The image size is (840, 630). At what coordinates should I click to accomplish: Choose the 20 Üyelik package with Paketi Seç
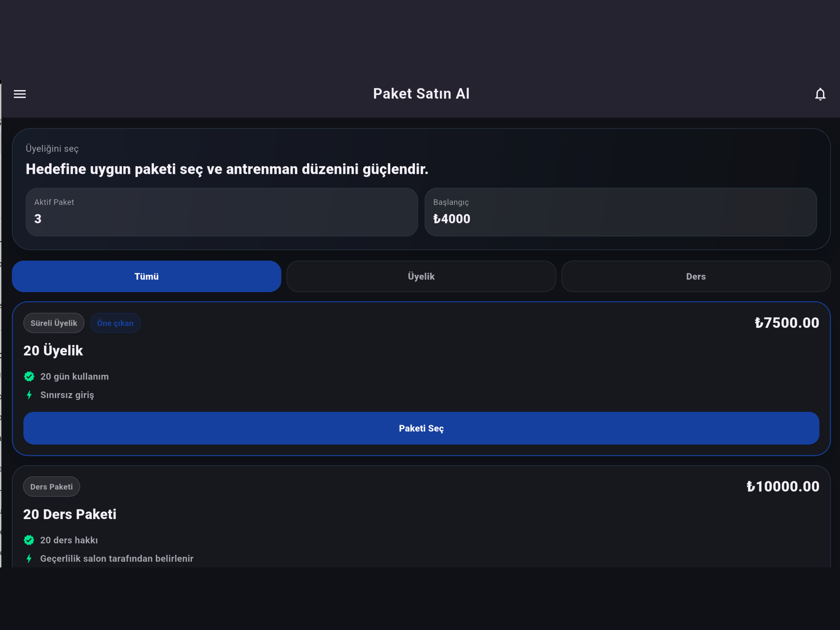pos(421,428)
